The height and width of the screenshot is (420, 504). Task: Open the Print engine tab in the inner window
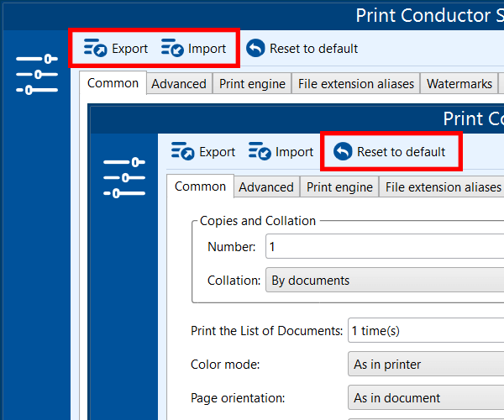(339, 187)
